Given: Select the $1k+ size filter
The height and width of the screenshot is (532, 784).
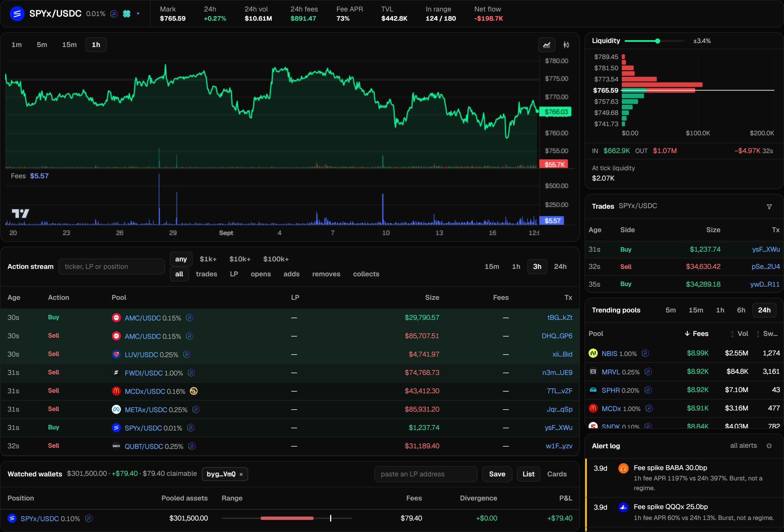Looking at the screenshot, I should tap(208, 259).
